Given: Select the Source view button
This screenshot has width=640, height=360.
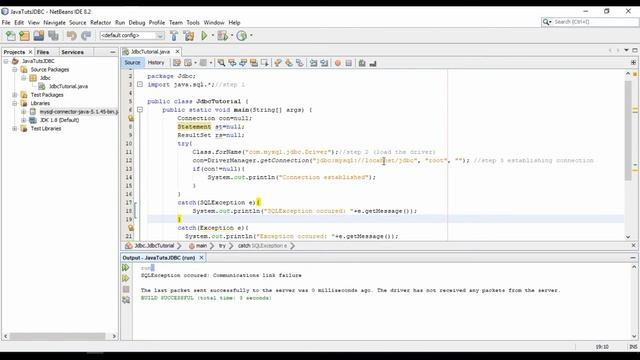Looking at the screenshot, I should pyautogui.click(x=132, y=62).
